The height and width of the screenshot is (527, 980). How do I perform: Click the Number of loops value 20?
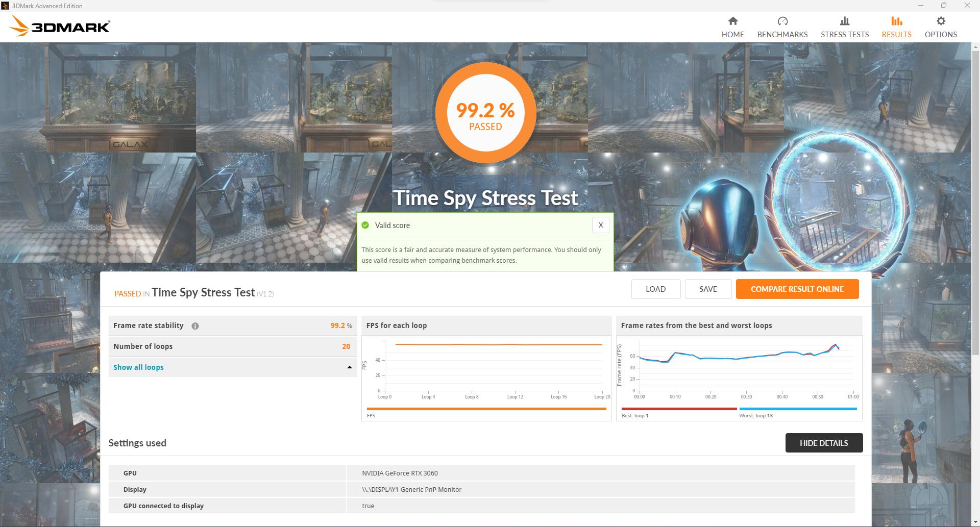click(x=346, y=346)
